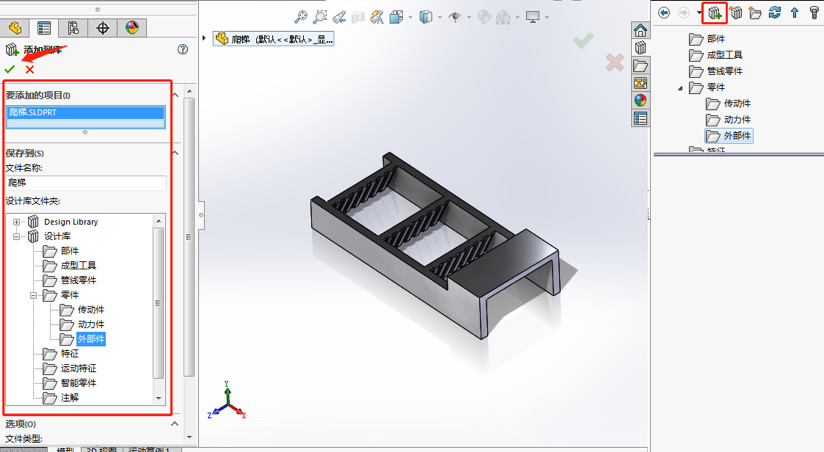Expand the Design Library tree node

(x=17, y=222)
